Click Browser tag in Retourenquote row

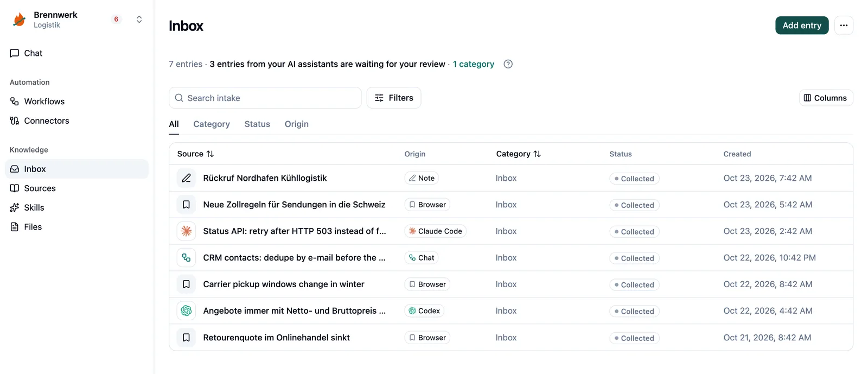tap(427, 338)
